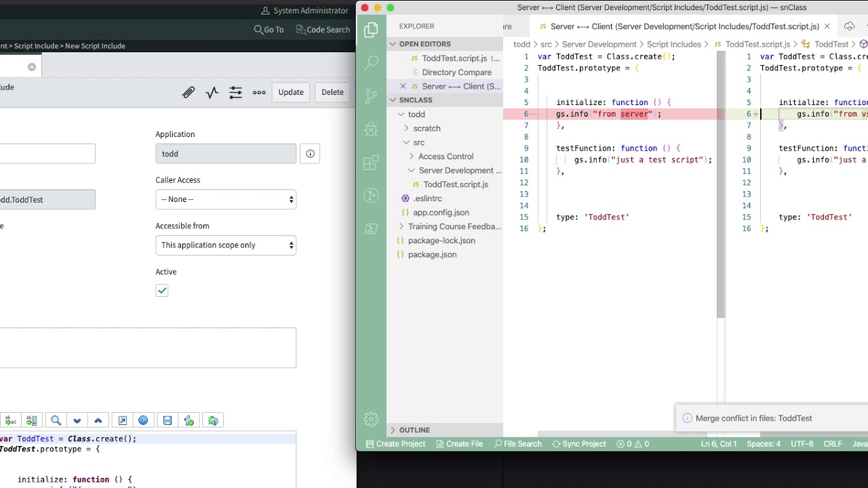The height and width of the screenshot is (488, 868).
Task: Open the Caller Access dropdown
Action: tap(226, 199)
